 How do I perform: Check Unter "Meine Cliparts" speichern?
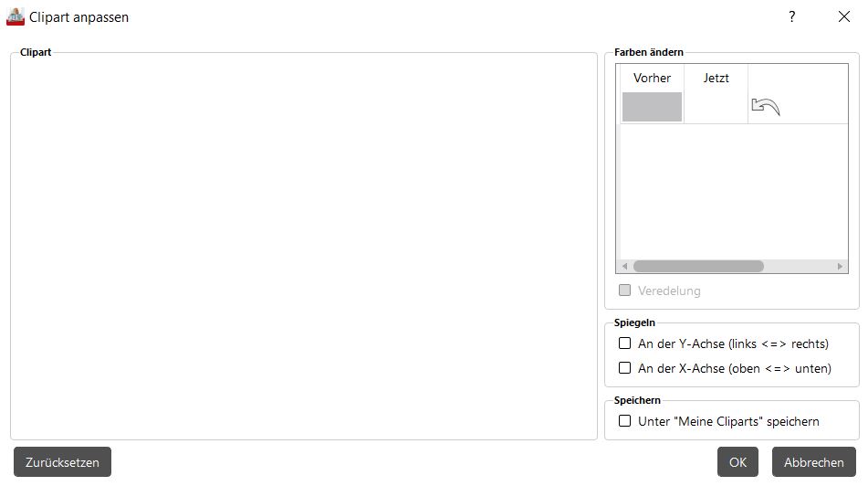coord(625,421)
